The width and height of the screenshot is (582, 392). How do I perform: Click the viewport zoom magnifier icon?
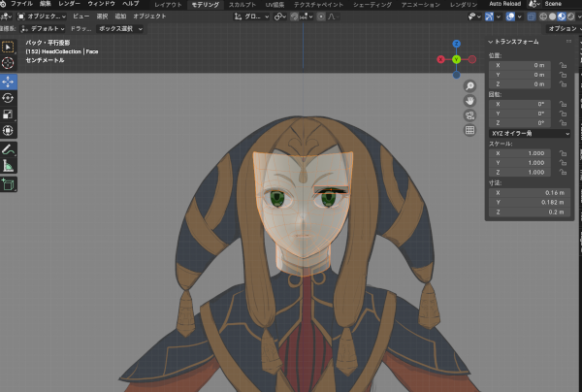469,85
